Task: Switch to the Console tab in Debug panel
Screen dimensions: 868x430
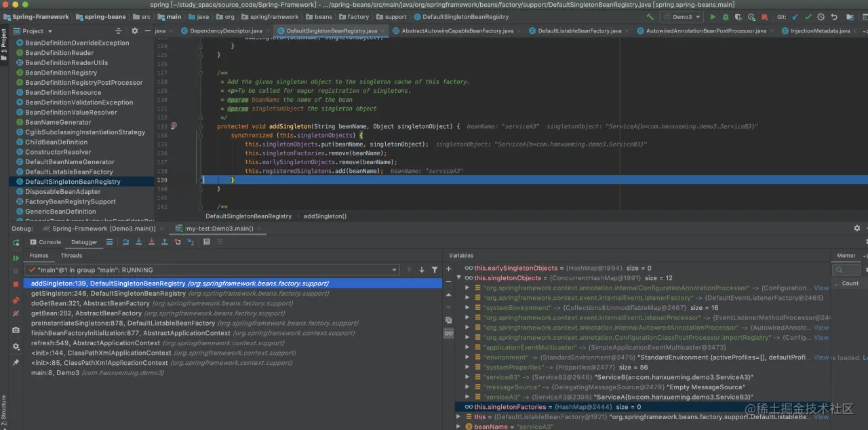Action: pyautogui.click(x=45, y=241)
